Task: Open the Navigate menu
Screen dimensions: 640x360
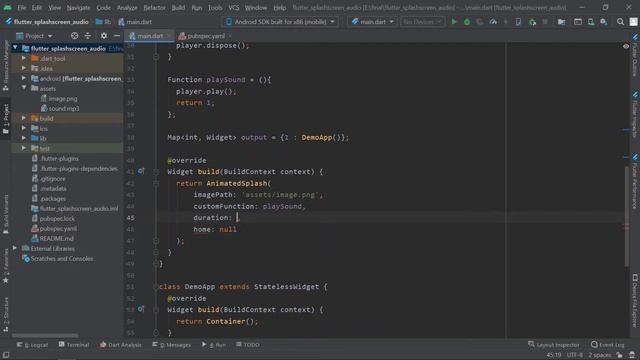Action: click(78, 8)
